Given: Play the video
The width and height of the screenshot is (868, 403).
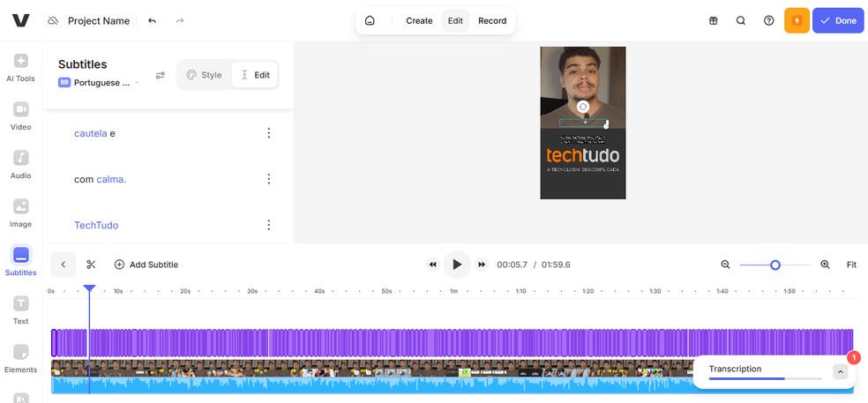Looking at the screenshot, I should click(457, 265).
